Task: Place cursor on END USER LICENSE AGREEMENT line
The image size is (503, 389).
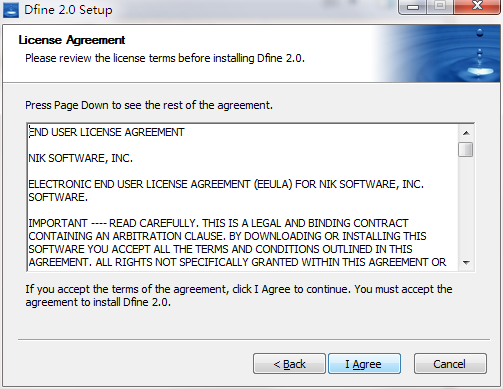Action: 106,132
